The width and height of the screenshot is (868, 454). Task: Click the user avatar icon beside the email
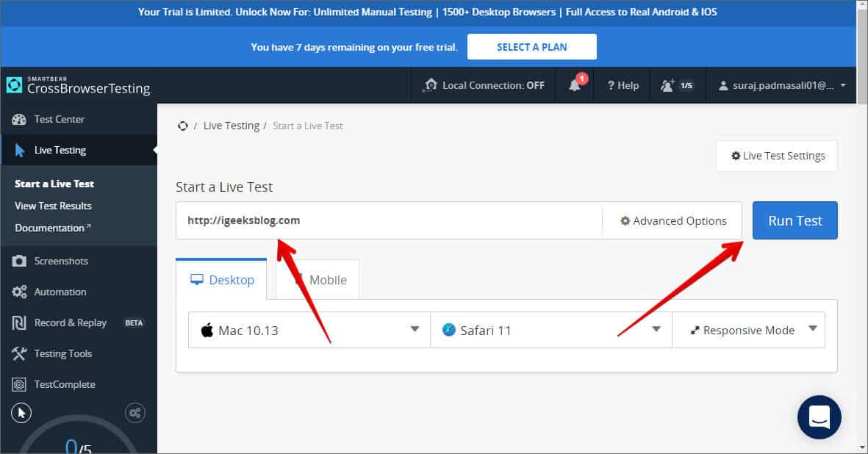point(723,86)
